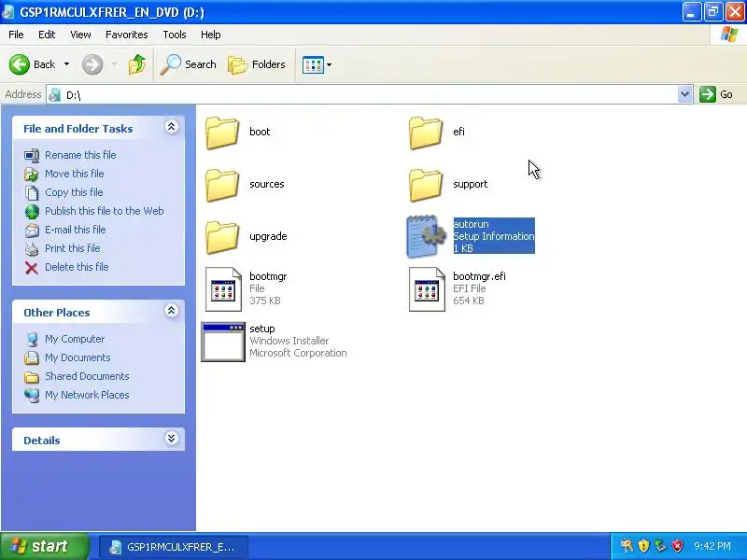
Task: Click the Rename this file icon
Action: coord(32,155)
